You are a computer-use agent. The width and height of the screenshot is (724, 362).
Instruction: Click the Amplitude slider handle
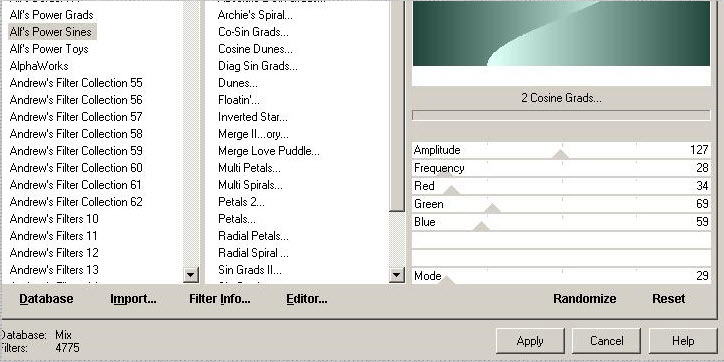pos(561,155)
